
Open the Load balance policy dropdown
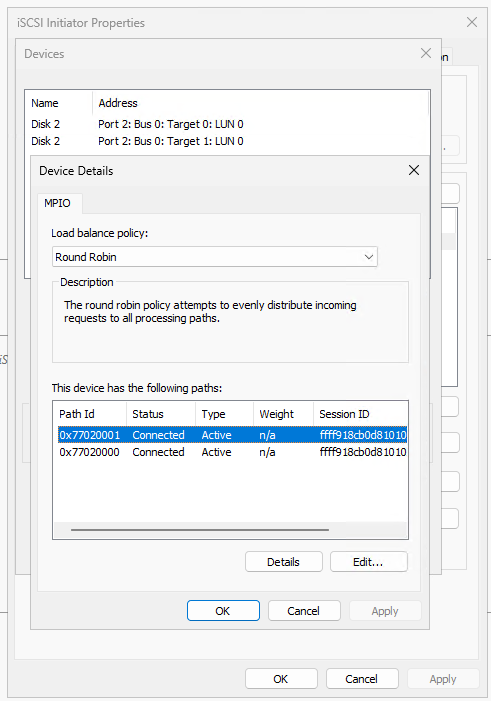click(x=215, y=257)
